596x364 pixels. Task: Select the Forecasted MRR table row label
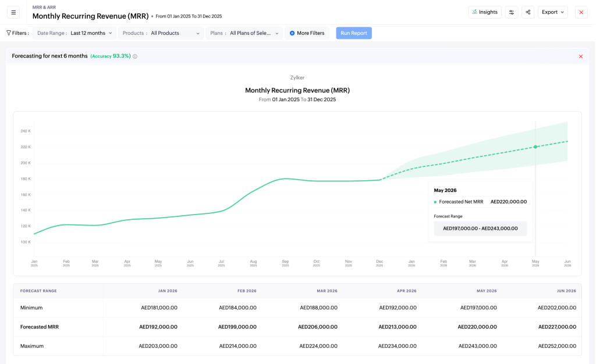pos(39,327)
